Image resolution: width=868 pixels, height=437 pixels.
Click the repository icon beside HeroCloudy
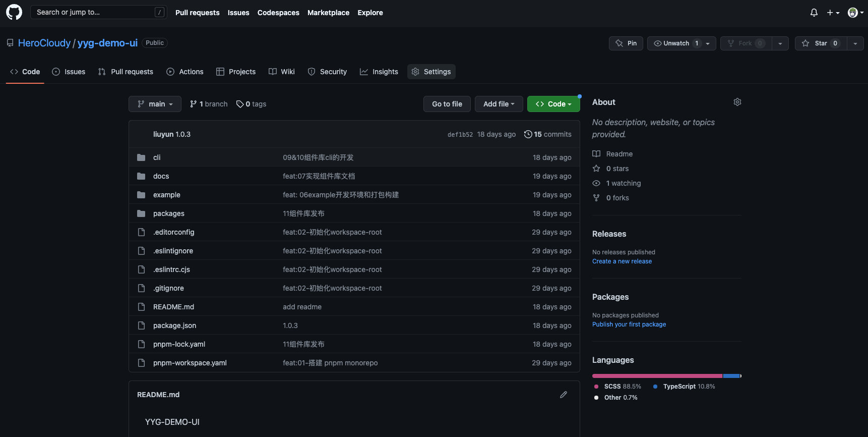[10, 43]
